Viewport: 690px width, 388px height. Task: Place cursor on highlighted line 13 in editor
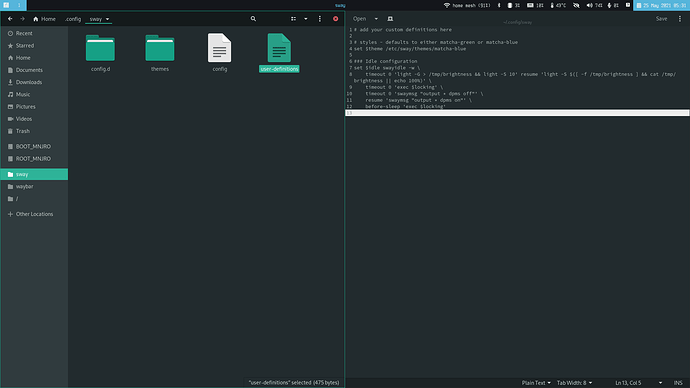click(x=517, y=113)
